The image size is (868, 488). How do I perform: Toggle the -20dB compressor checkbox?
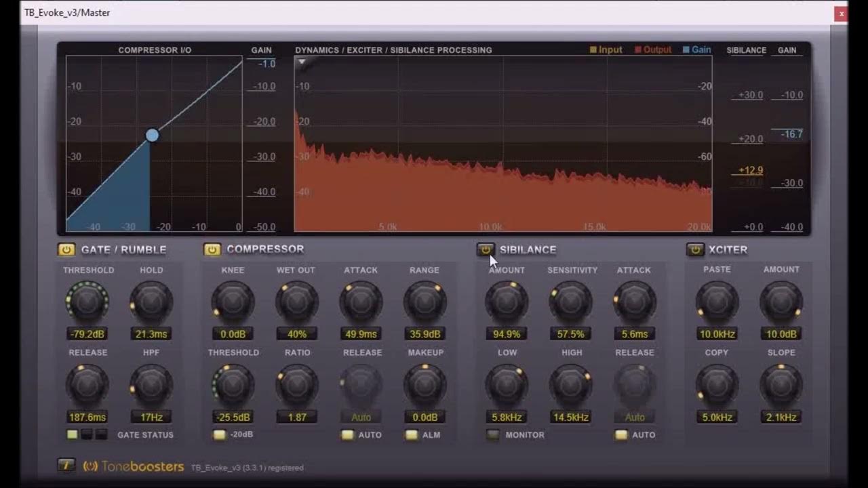pos(219,434)
